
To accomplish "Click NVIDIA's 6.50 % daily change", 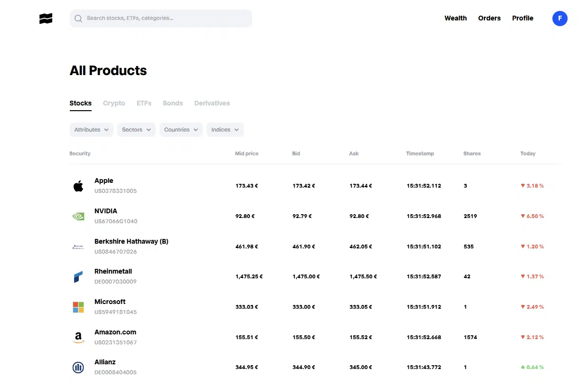I will (532, 216).
